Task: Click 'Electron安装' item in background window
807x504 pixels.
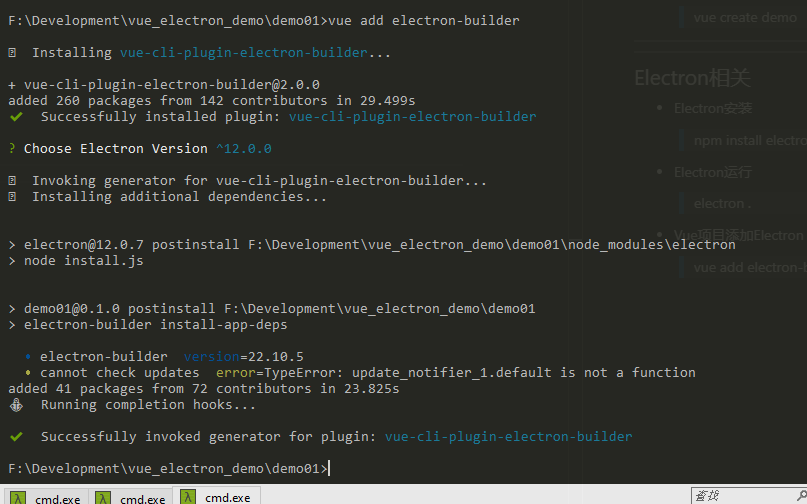Action: 713,109
